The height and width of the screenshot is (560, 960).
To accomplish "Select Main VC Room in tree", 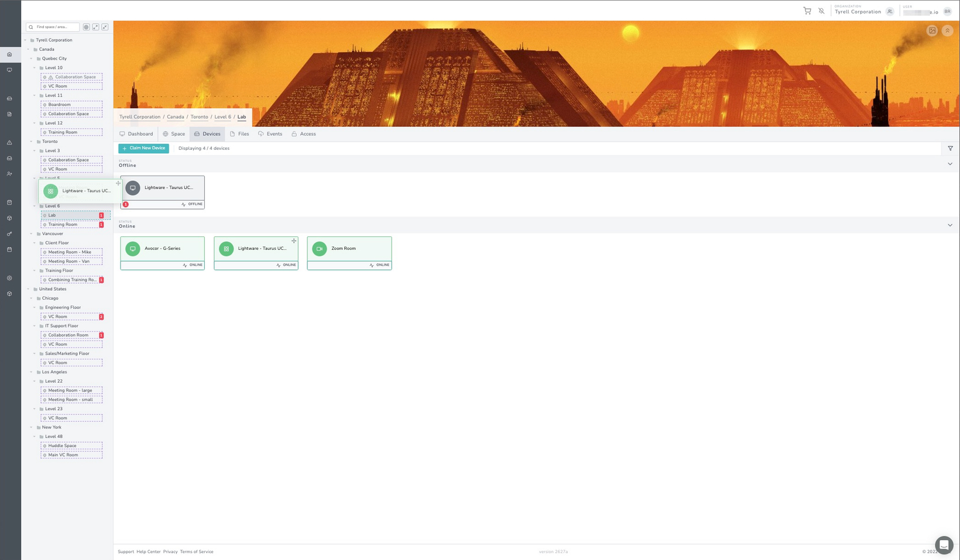I will pos(71,455).
